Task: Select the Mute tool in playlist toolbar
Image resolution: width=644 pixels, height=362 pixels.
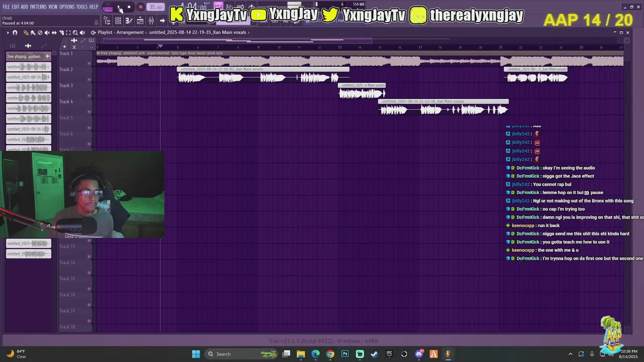Action: coord(47,33)
